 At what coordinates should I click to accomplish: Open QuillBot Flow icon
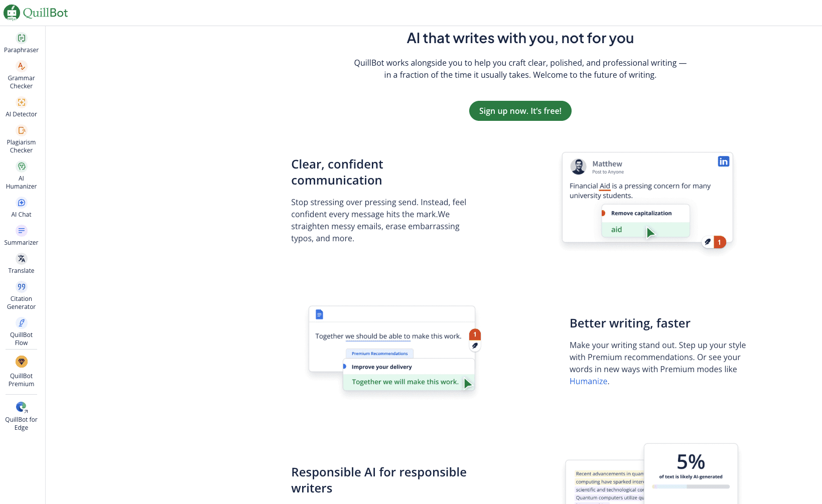[x=21, y=323]
